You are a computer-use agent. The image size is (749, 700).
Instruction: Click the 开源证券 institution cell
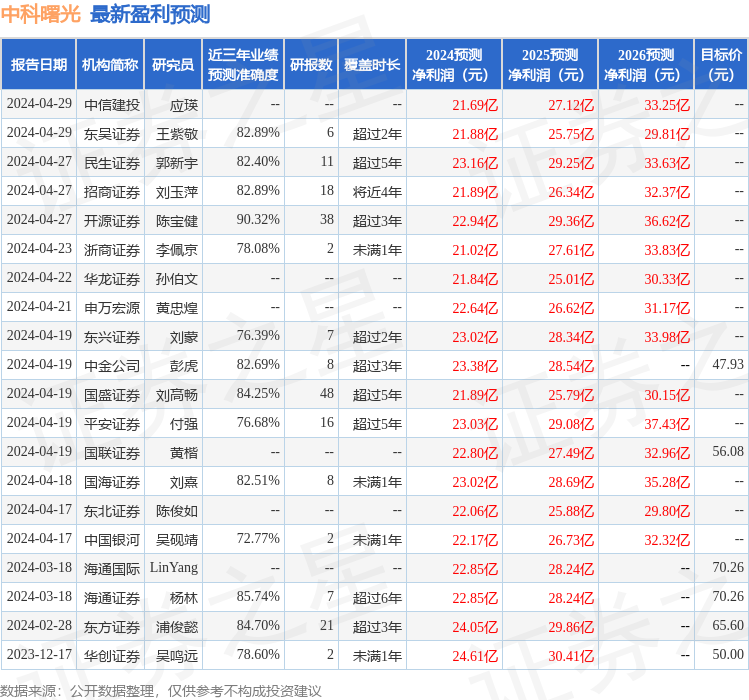[x=112, y=221]
